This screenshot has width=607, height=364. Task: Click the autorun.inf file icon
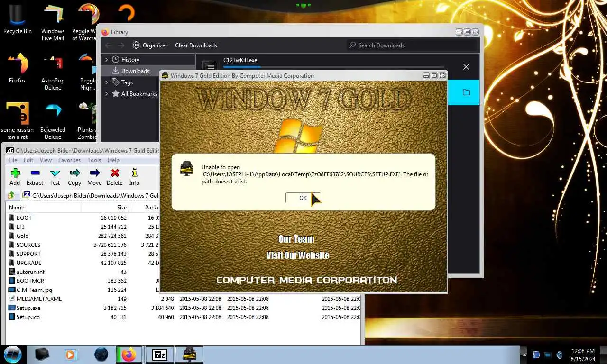12,272
